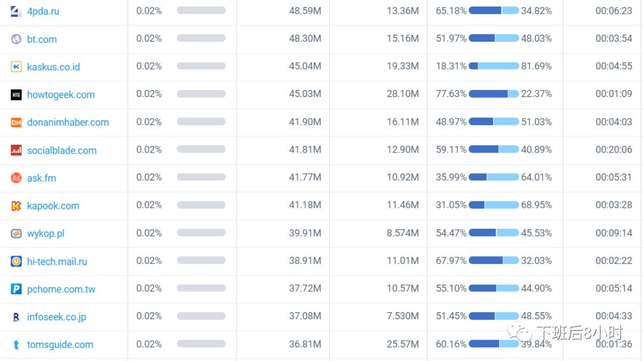This screenshot has width=644, height=361.
Task: Click the traffic share bar for bt.com
Action: pos(201,38)
